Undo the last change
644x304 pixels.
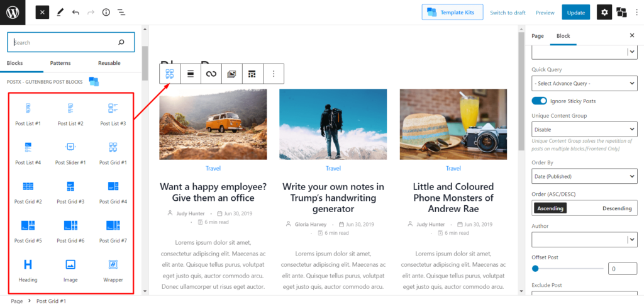pyautogui.click(x=75, y=13)
